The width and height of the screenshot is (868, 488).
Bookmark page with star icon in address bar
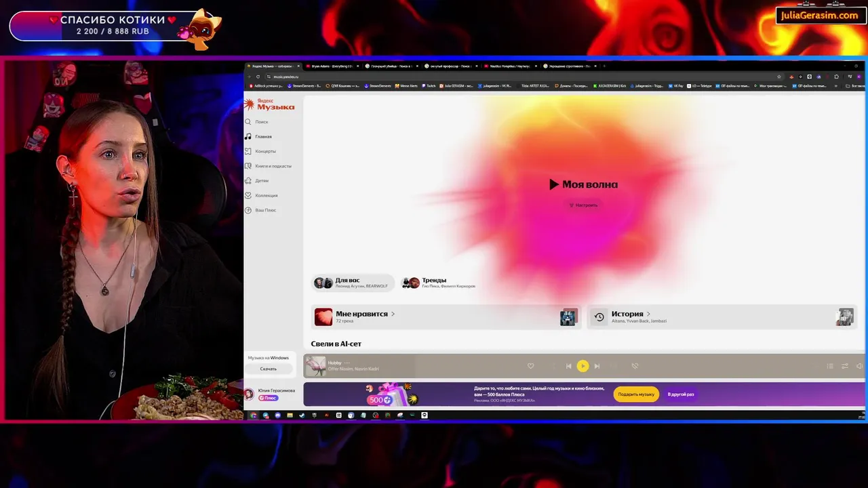coord(778,77)
